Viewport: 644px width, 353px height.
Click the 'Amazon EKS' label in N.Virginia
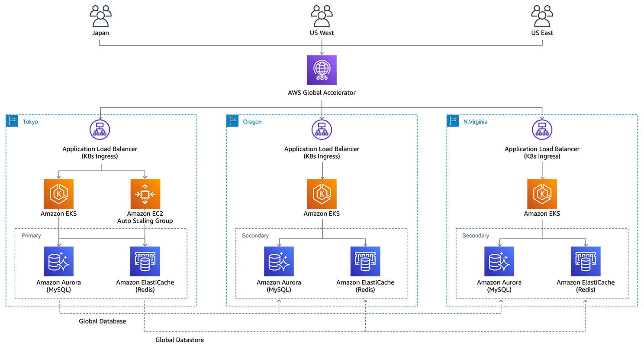pyautogui.click(x=542, y=214)
